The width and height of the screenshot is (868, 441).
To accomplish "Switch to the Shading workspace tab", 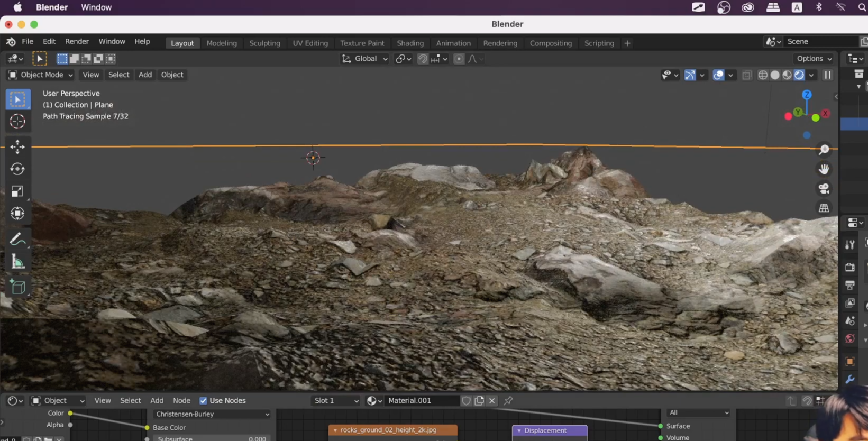I will coord(410,43).
